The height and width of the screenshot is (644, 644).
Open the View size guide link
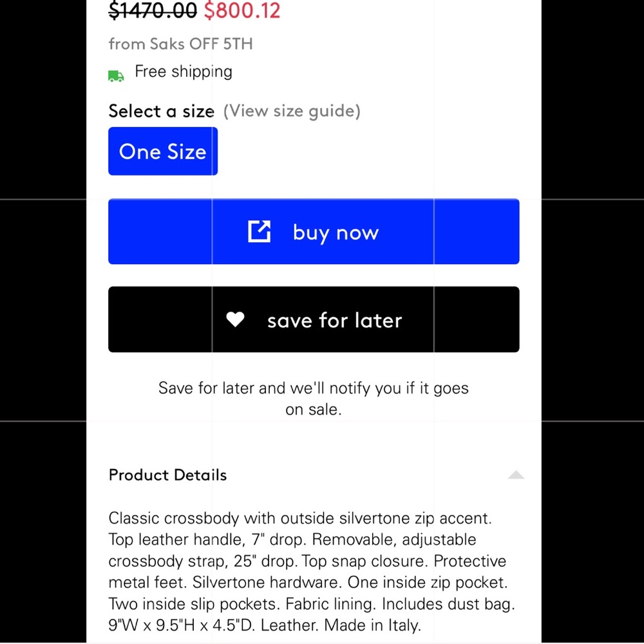(x=292, y=111)
